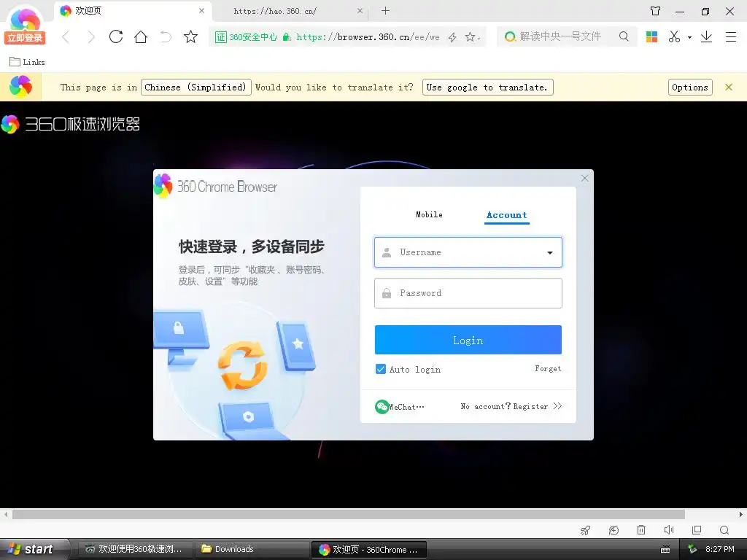Screen dimensions: 747x560
Task: Click the system tray network icon
Action: (692, 549)
